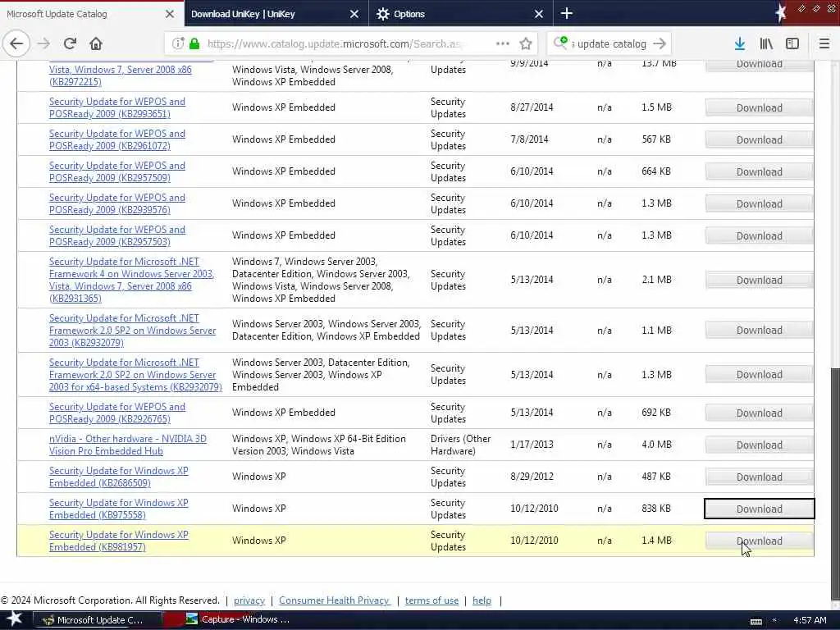
Task: Open the terms of use link
Action: point(431,600)
